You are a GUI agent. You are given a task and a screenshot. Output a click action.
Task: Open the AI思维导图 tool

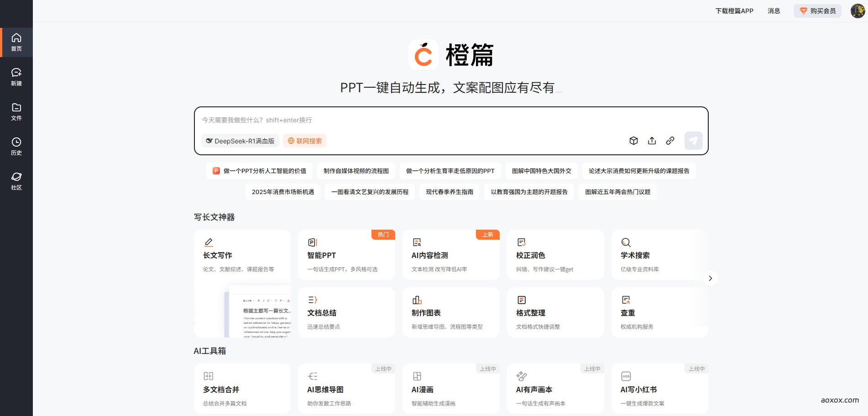pos(346,389)
